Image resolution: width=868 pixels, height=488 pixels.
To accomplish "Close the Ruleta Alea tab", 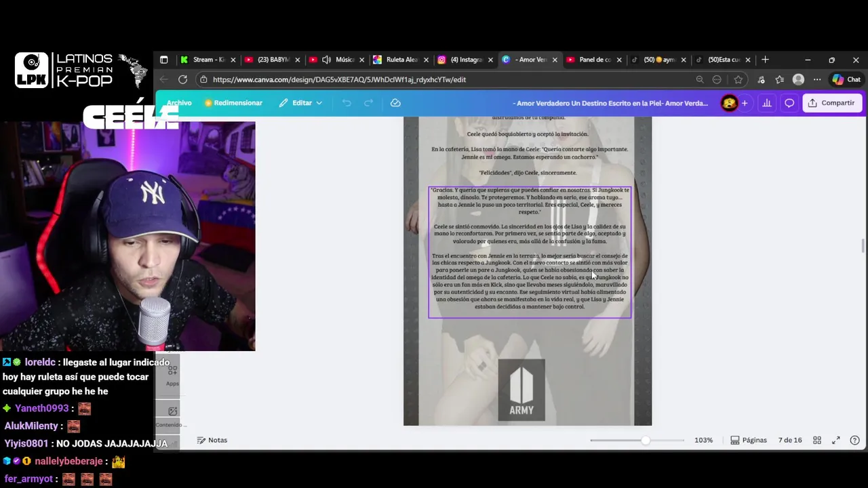I will point(426,60).
